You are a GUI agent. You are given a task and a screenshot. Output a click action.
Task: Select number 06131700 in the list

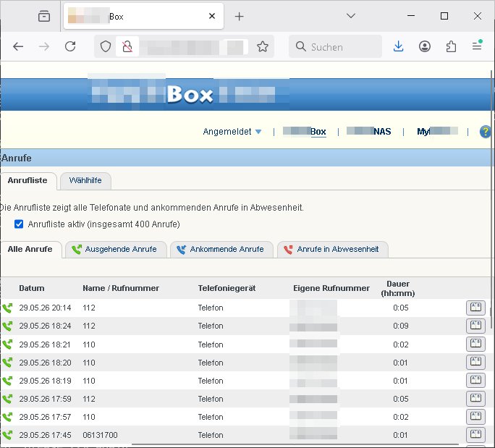click(x=100, y=435)
